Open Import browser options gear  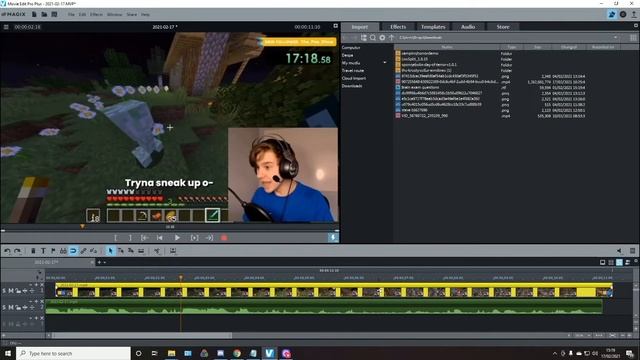[x=382, y=38]
